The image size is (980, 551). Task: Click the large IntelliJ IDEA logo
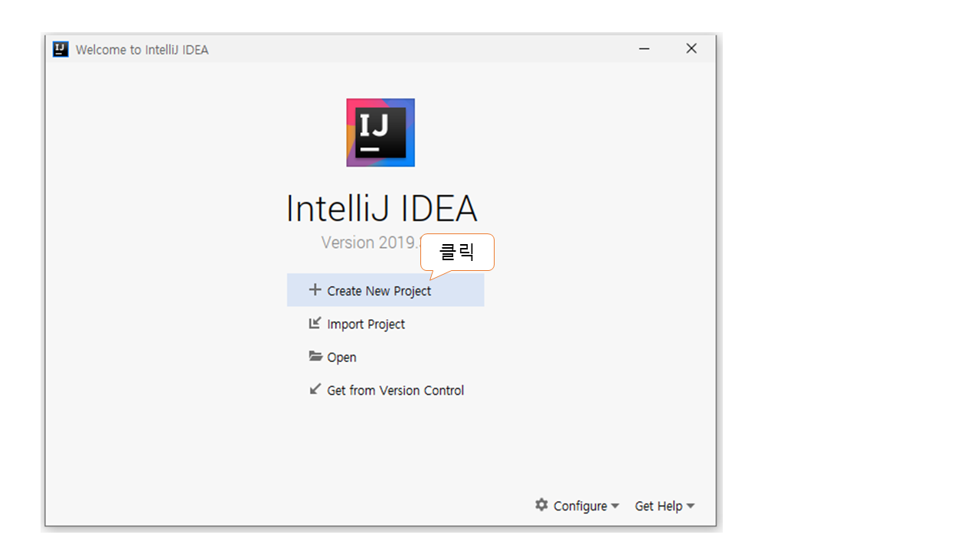pos(381,132)
